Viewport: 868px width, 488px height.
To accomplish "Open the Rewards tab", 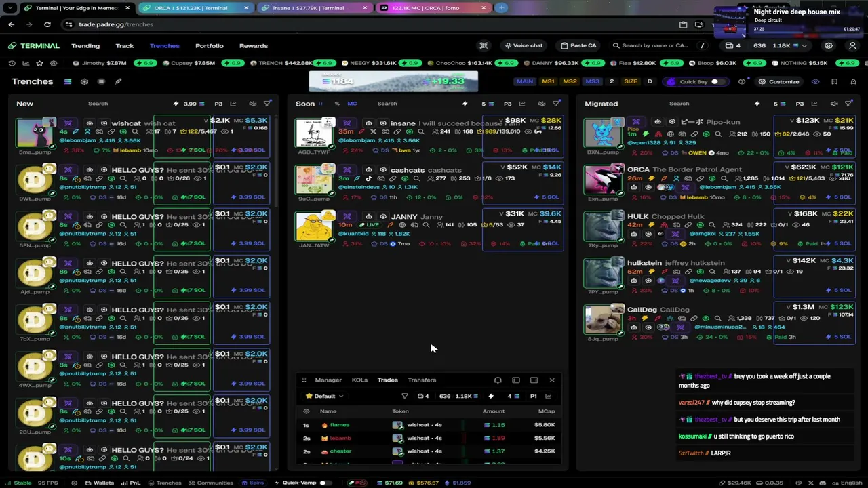I will click(254, 46).
